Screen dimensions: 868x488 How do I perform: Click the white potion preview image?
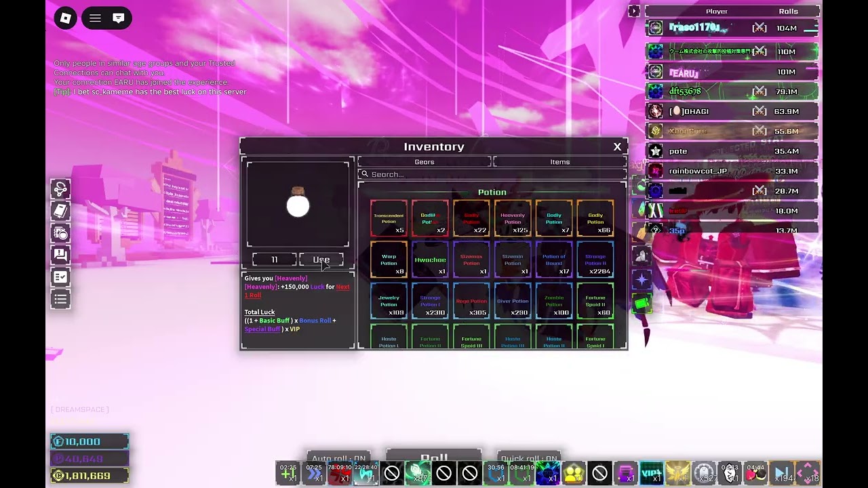298,204
